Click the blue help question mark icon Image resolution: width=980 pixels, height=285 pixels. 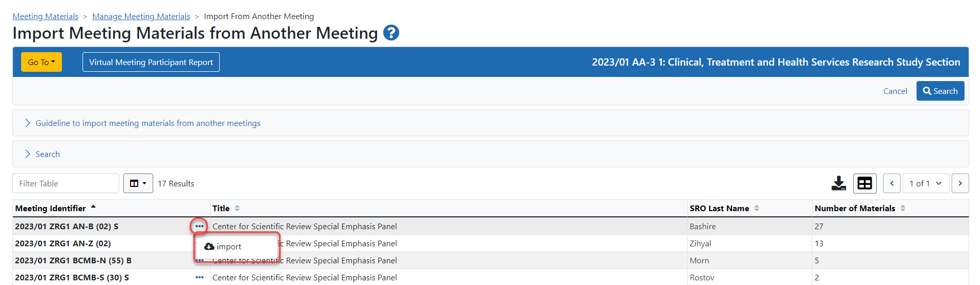click(x=391, y=33)
